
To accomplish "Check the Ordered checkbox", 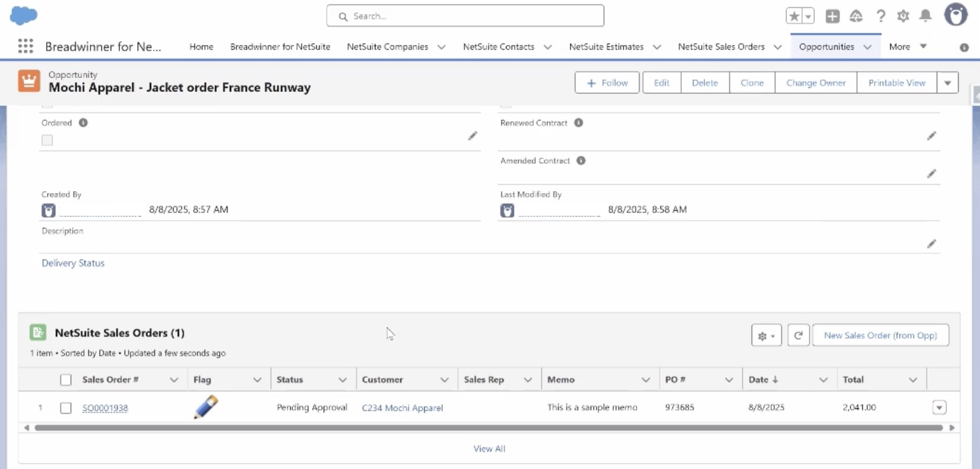I will 47,140.
